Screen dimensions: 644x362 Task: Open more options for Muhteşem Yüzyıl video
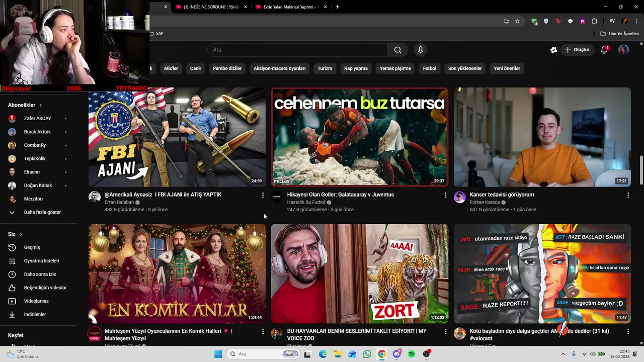(263, 332)
